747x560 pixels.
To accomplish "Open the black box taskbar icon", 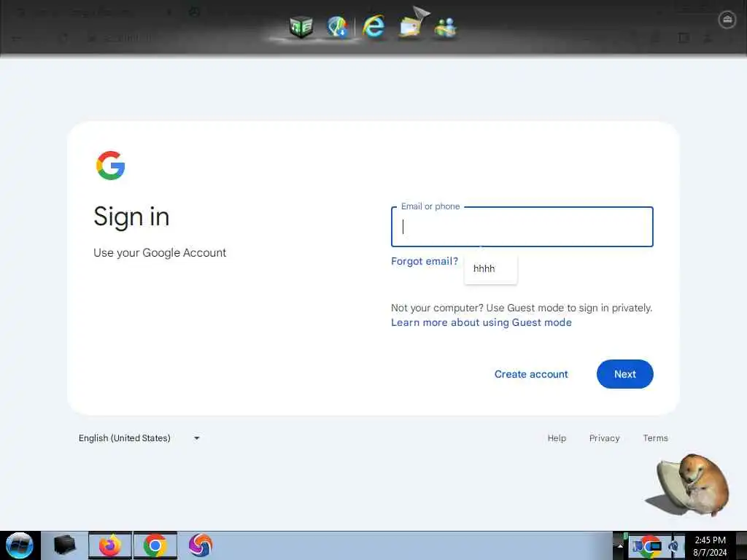I will pos(64,545).
